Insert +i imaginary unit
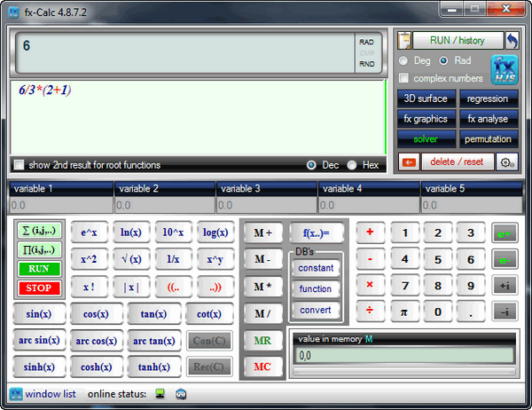 pyautogui.click(x=505, y=286)
